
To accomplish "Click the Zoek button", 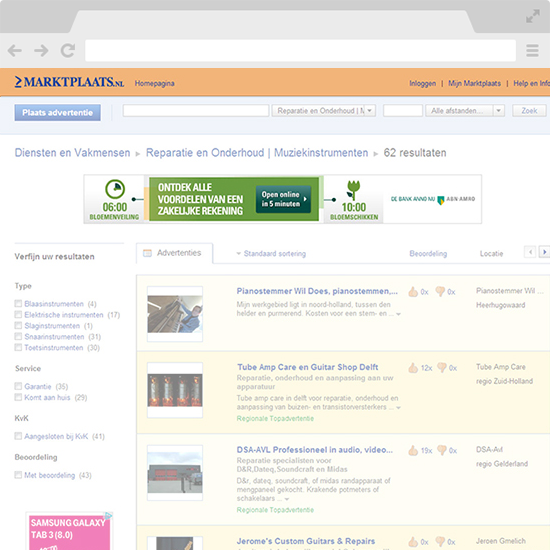I will (x=529, y=110).
